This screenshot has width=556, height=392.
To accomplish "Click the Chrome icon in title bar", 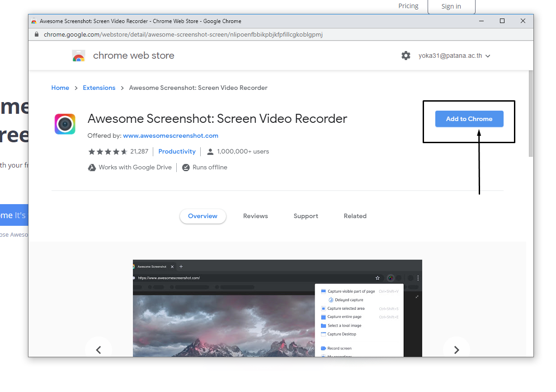I will pos(34,21).
